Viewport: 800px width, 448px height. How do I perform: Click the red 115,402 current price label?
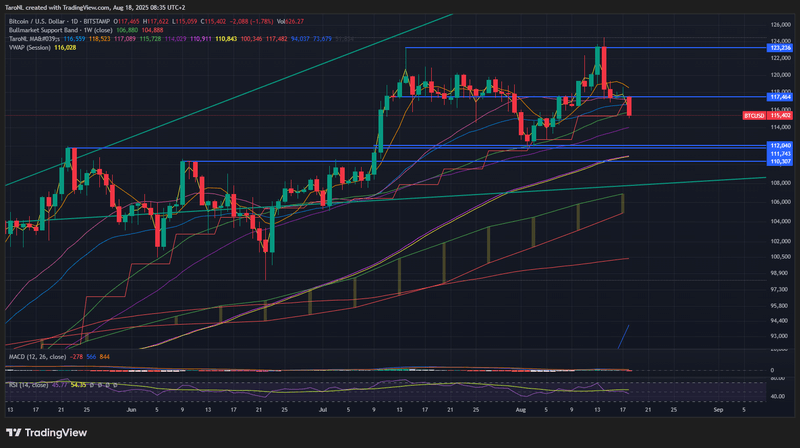tap(780, 116)
